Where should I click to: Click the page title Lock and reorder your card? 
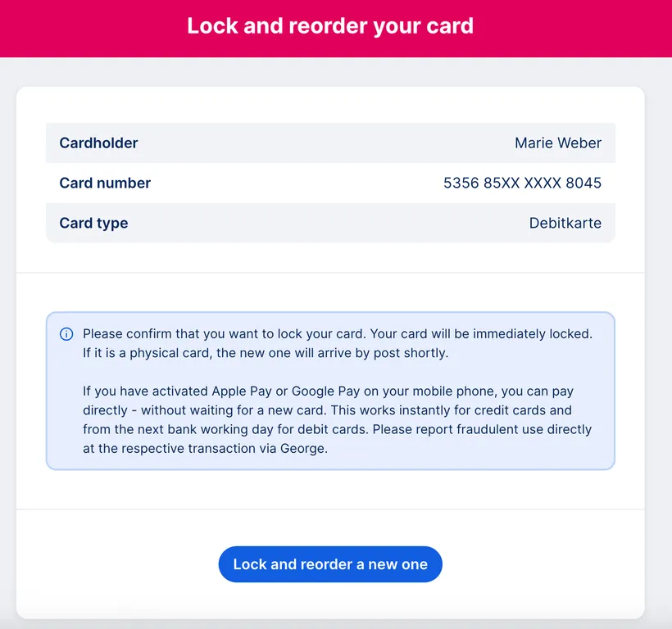[330, 25]
